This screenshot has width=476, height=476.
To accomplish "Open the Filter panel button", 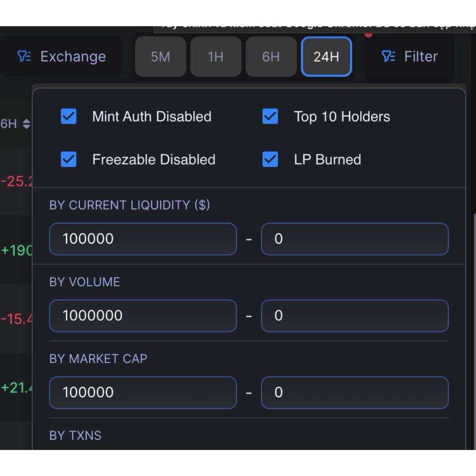I will coord(410,56).
